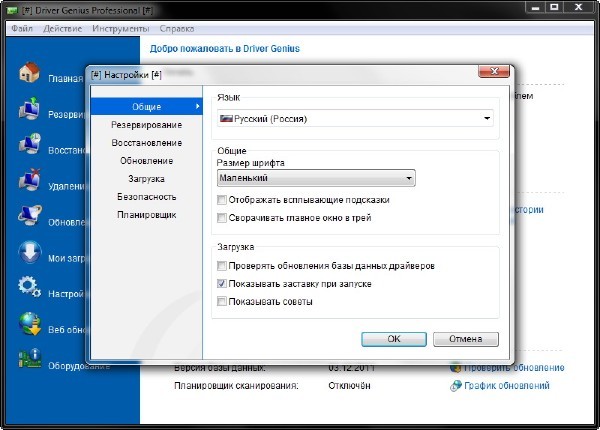The width and height of the screenshot is (600, 430).
Task: Click the Uninstall computer icon with red X
Action: (29, 180)
